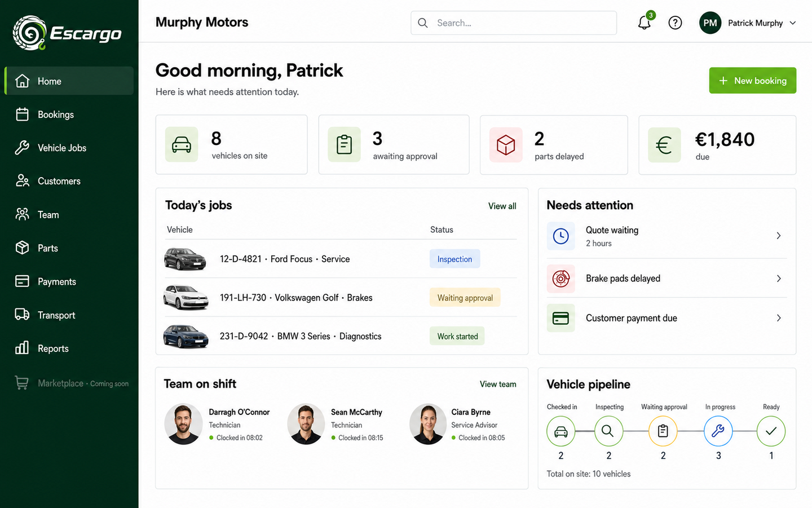Click the Vehicle column header
The image size is (812, 508).
[179, 229]
